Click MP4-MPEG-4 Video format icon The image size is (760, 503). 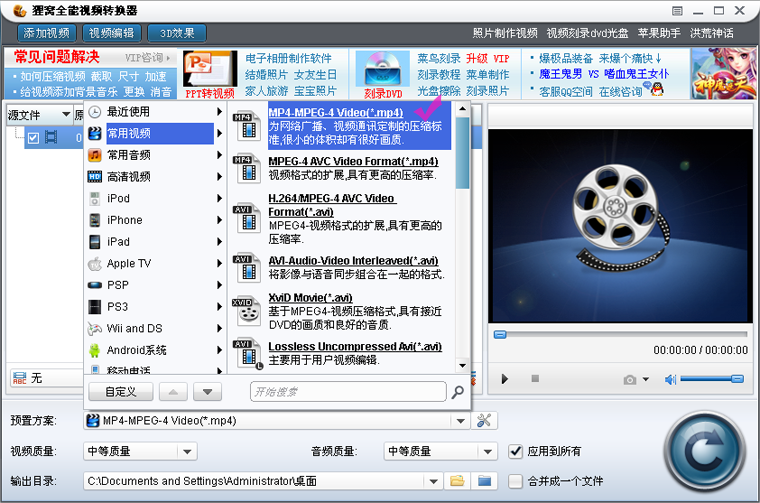pos(248,126)
